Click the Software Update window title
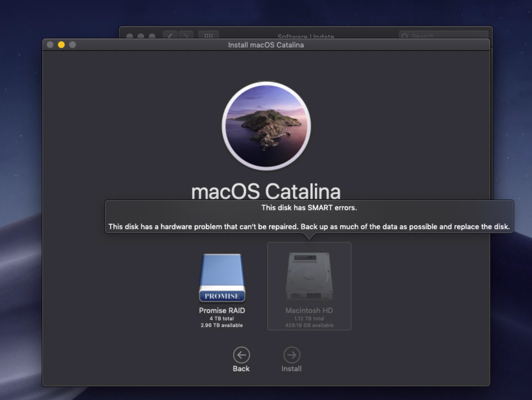Screen dimensions: 532x400 coord(305,36)
